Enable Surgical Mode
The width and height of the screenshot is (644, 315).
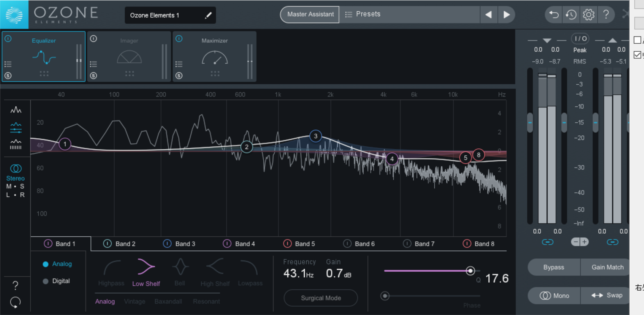(321, 298)
